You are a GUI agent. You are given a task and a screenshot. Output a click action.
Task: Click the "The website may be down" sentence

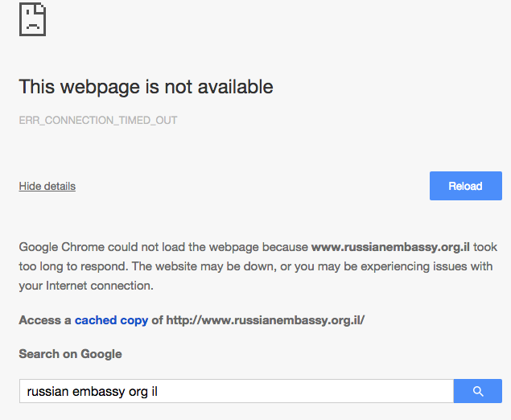point(193,266)
